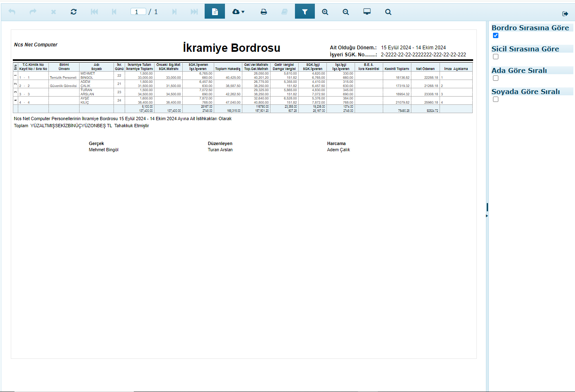Click the name MEHMET in the table
Screen dimensions: 575x392
[x=87, y=73]
